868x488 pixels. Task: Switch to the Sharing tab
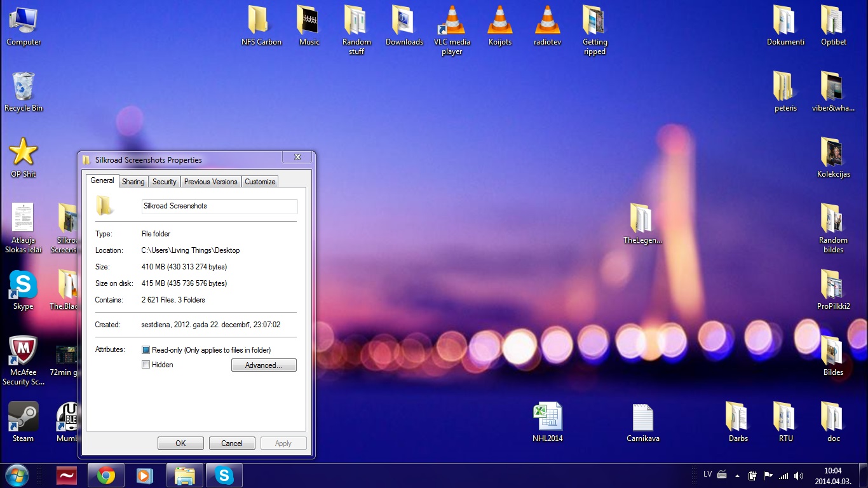pyautogui.click(x=133, y=182)
